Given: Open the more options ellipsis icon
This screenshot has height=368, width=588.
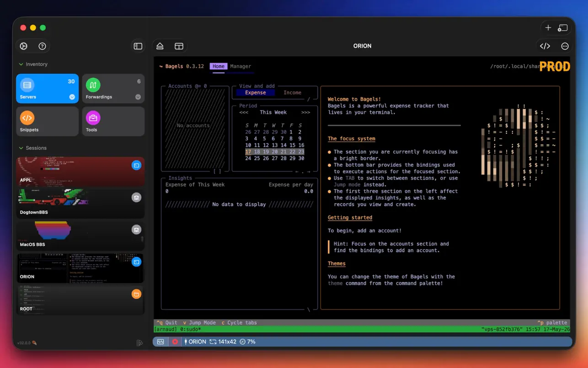Looking at the screenshot, I should click(565, 46).
